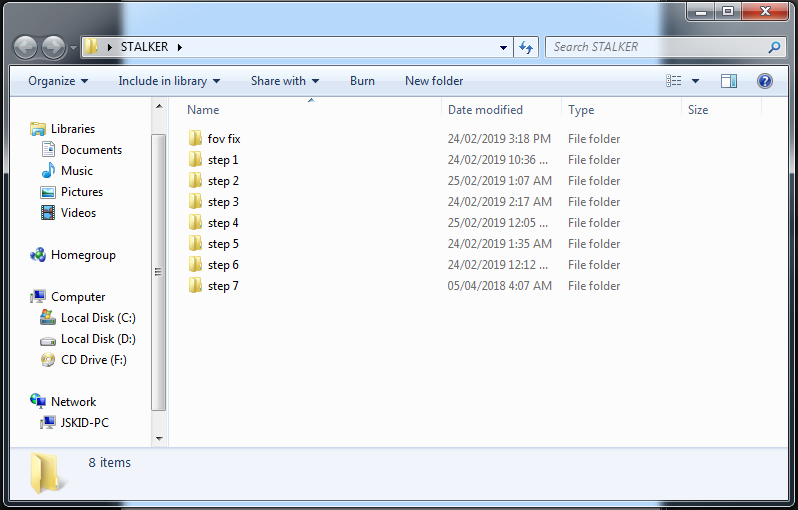Image resolution: width=798 pixels, height=510 pixels.
Task: Open the Organize menu
Action: click(x=58, y=81)
